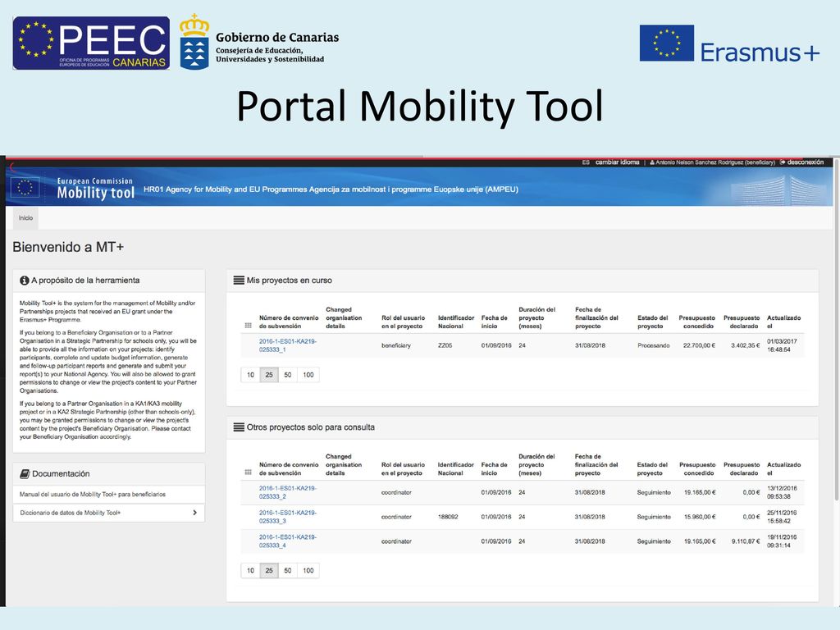Click the Gobierno de Canarias crest

194,43
